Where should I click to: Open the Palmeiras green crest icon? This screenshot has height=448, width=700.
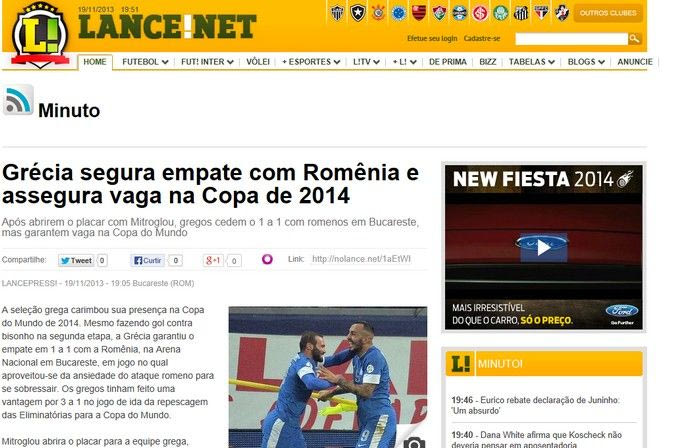pyautogui.click(x=500, y=13)
